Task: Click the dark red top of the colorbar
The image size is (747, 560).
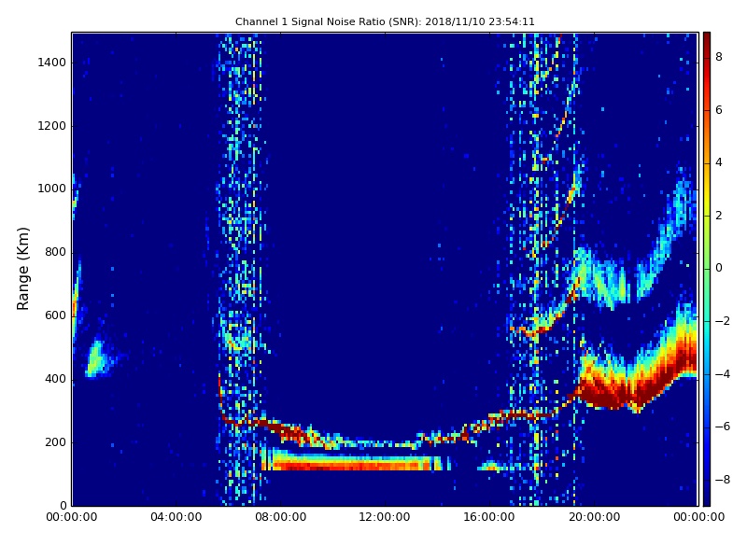Action: pos(707,40)
